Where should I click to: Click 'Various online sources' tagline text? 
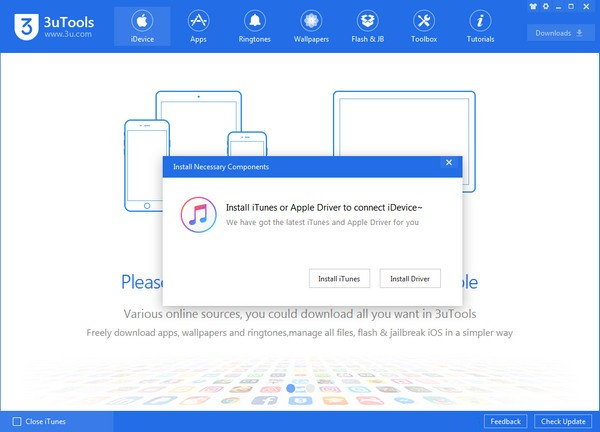(x=300, y=314)
